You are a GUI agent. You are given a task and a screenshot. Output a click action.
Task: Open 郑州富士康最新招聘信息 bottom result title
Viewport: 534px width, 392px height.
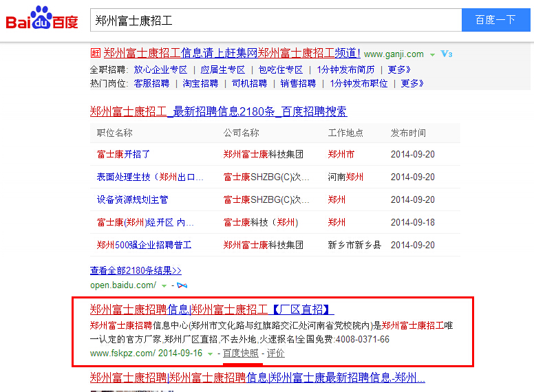tap(257, 378)
